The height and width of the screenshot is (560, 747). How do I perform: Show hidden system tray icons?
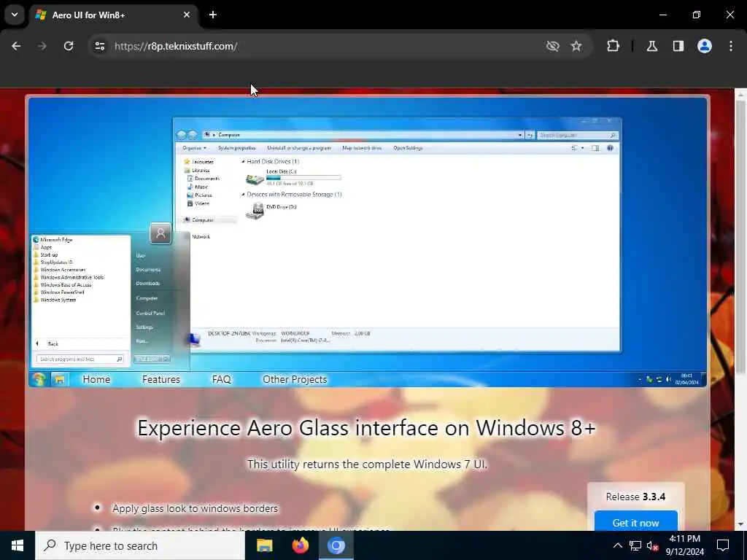pyautogui.click(x=617, y=545)
